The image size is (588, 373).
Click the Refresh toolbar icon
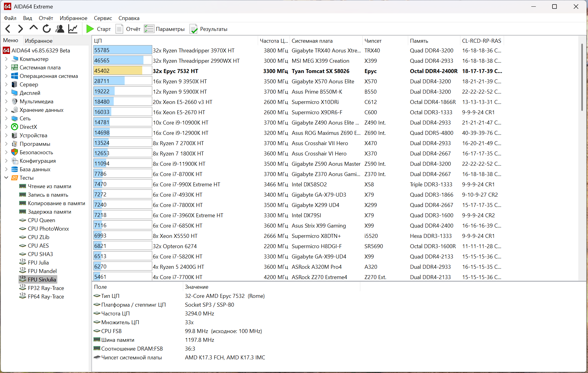pyautogui.click(x=47, y=29)
